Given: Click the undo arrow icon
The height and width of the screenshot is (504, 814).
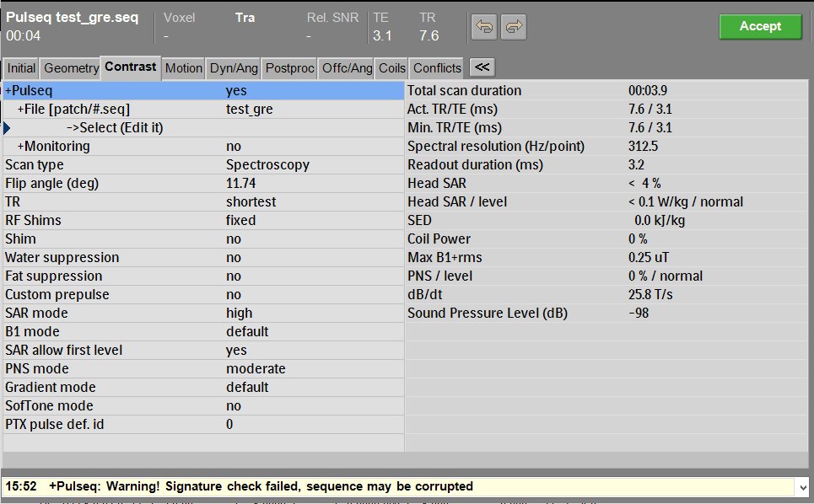Looking at the screenshot, I should point(484,26).
